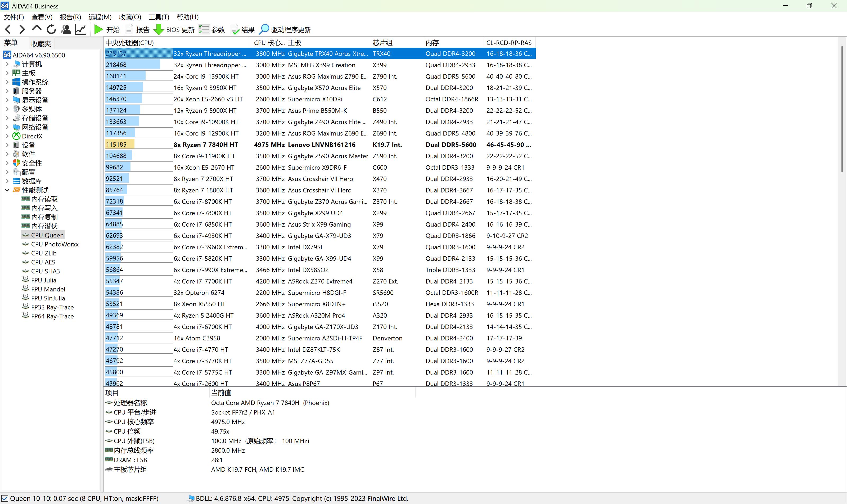Screen dimensions: 847x504
Task: Select CPU PhotoWorxx benchmark
Action: pyautogui.click(x=54, y=244)
